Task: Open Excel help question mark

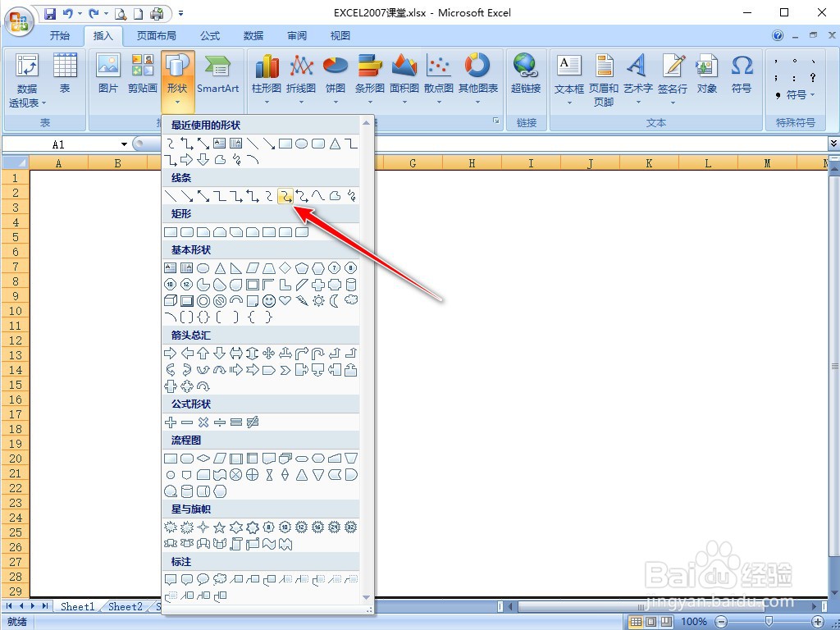Action: 778,36
